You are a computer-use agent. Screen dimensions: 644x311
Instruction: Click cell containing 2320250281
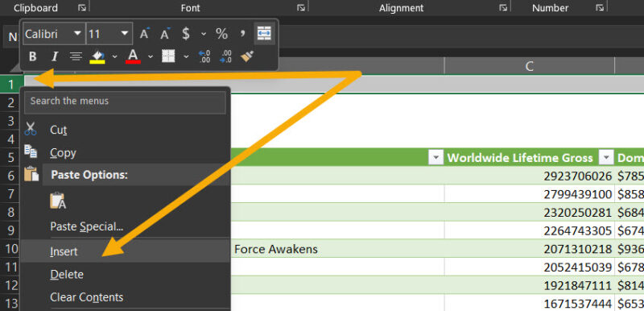click(530, 213)
